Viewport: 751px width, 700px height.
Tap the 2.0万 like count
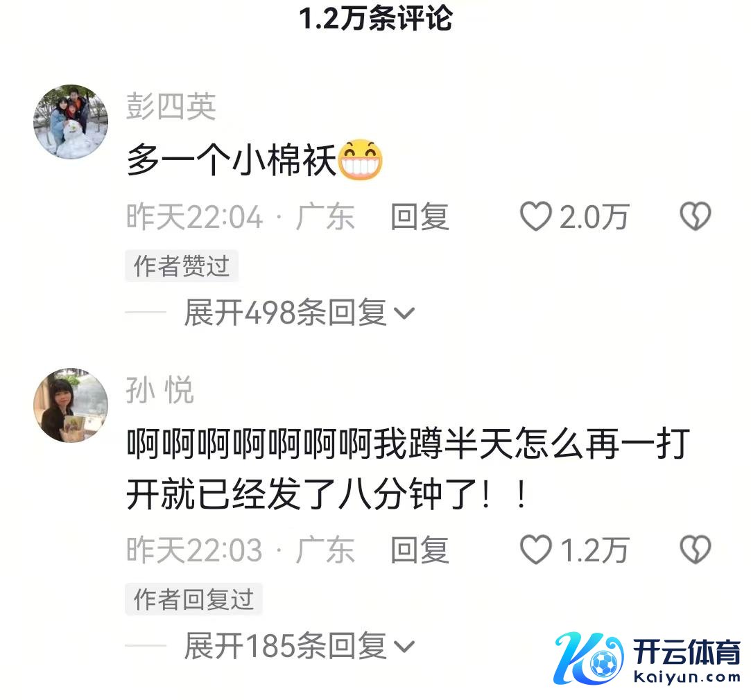[x=594, y=217]
